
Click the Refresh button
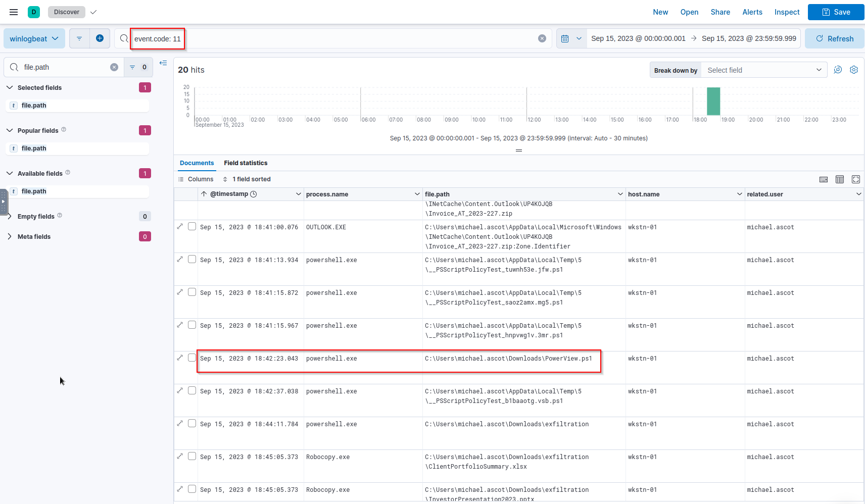pos(834,38)
